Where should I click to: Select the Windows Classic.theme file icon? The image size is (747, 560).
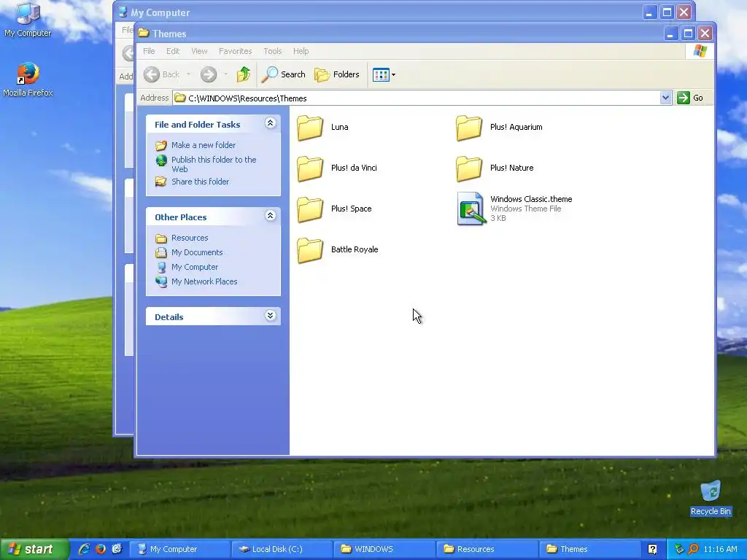(x=472, y=209)
